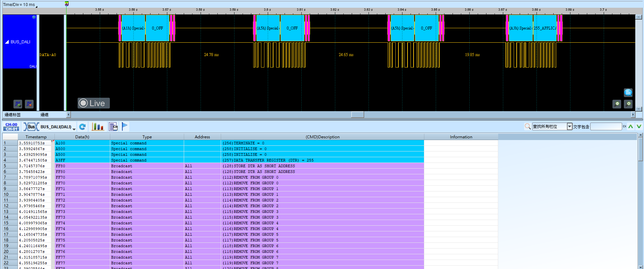Click the add channel waveform icon

click(18, 104)
